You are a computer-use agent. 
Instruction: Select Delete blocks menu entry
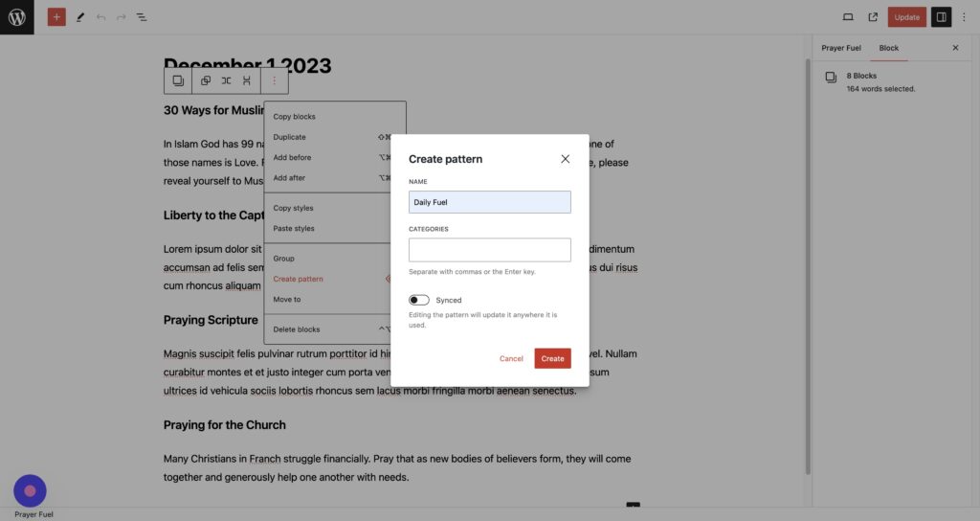pos(297,329)
